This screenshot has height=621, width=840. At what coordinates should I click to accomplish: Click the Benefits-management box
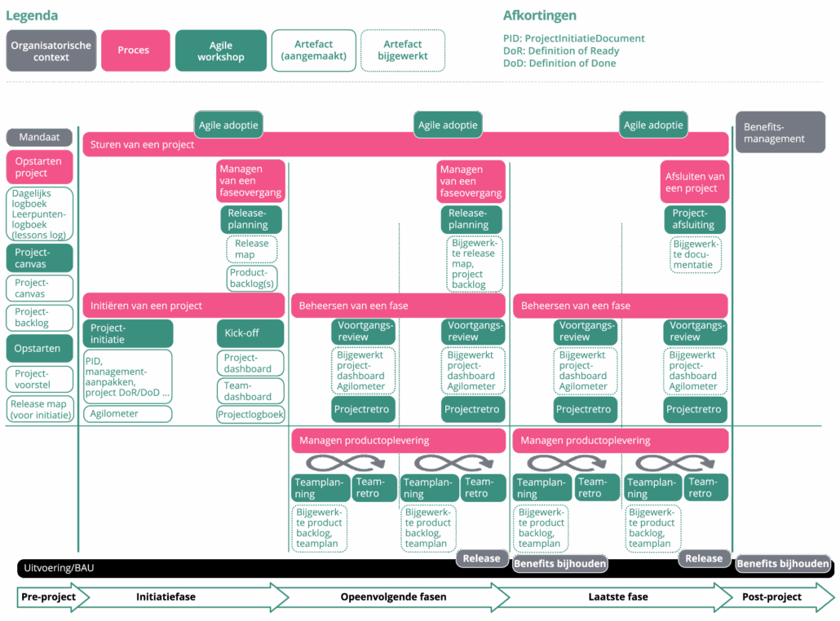[x=780, y=131]
